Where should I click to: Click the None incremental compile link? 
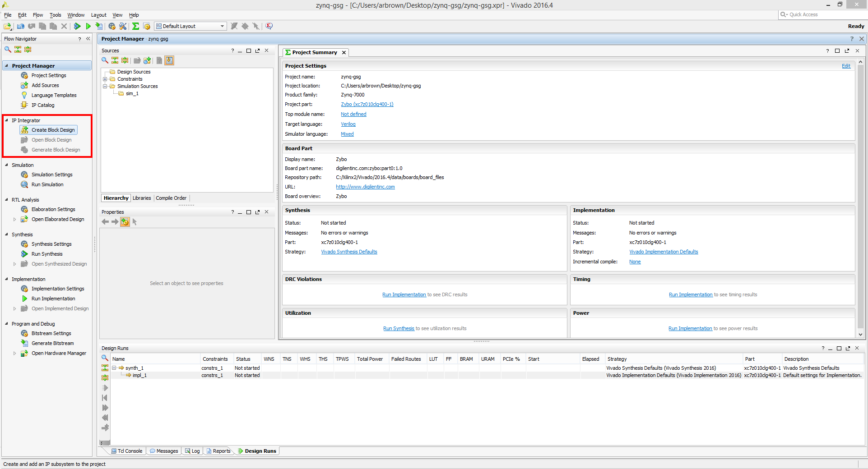635,262
